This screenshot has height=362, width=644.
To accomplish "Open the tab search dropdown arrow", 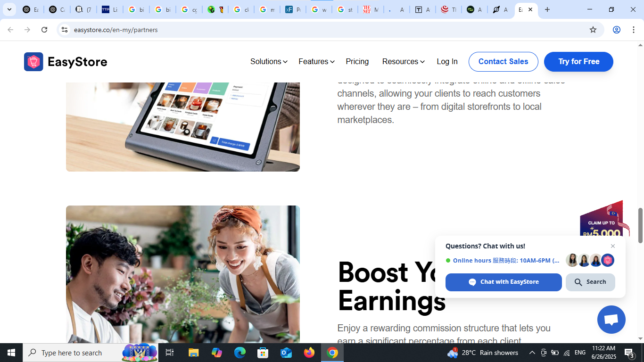I will 9,9.
